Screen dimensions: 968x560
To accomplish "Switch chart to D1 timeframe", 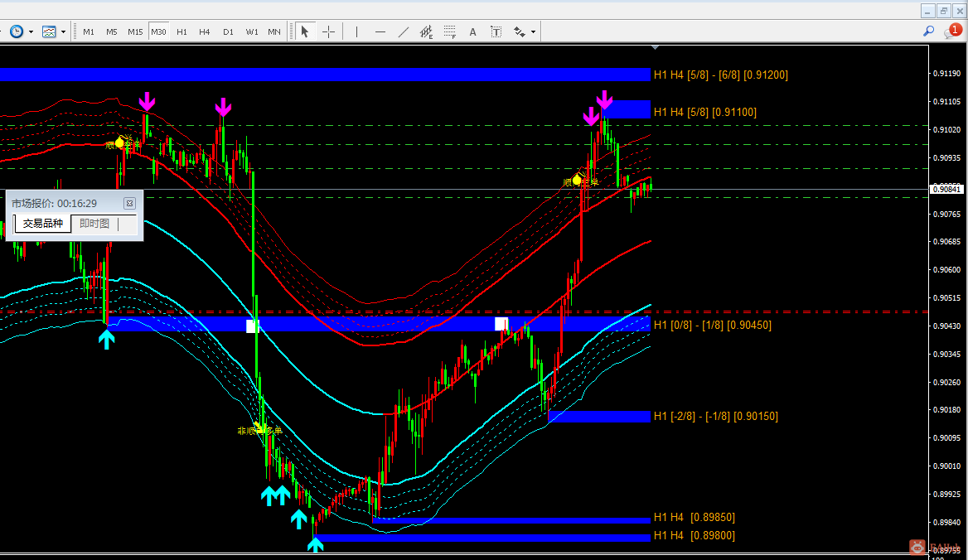I will pyautogui.click(x=228, y=31).
